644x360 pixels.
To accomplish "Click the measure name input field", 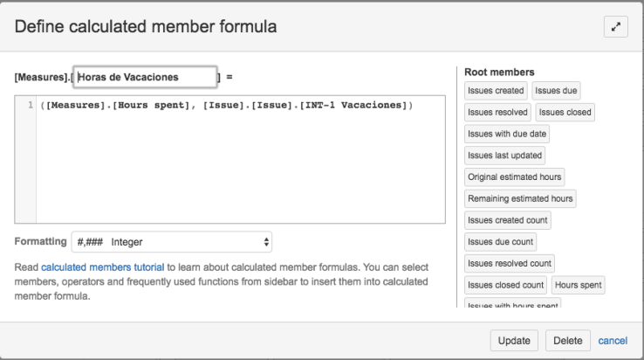I will (x=145, y=77).
